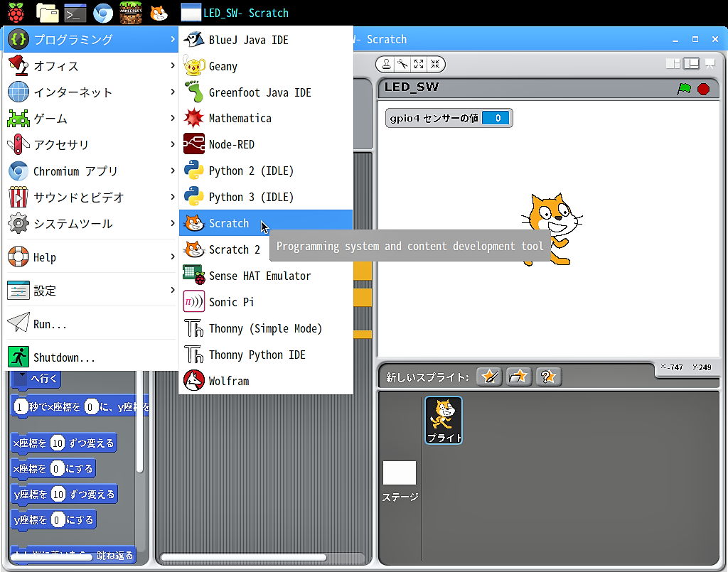Open the システムツール menu category
Viewport: 728px width, 572px height.
(92, 224)
